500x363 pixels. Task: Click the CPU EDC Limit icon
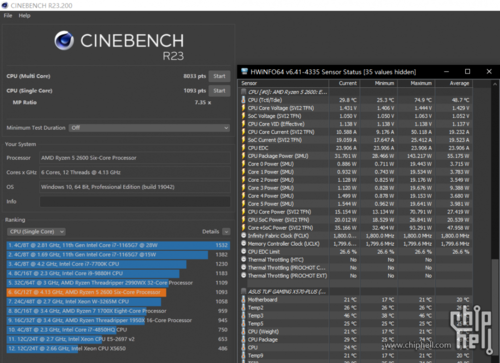pyautogui.click(x=244, y=251)
